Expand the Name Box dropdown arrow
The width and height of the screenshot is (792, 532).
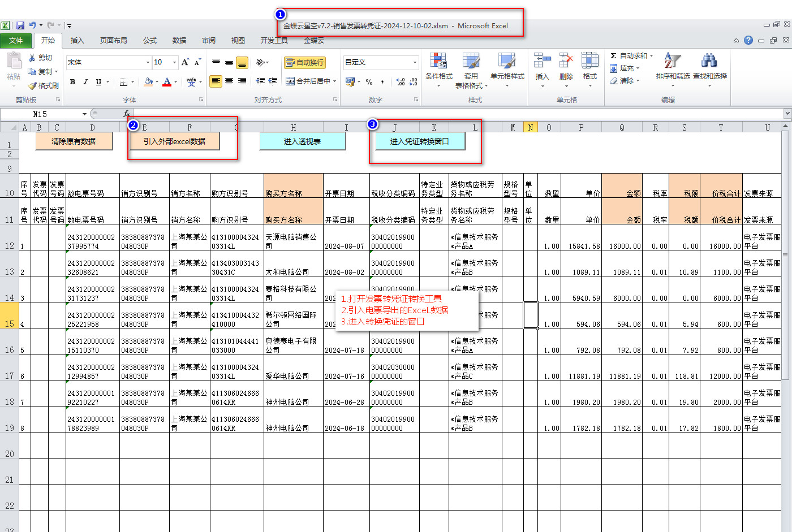[84, 114]
